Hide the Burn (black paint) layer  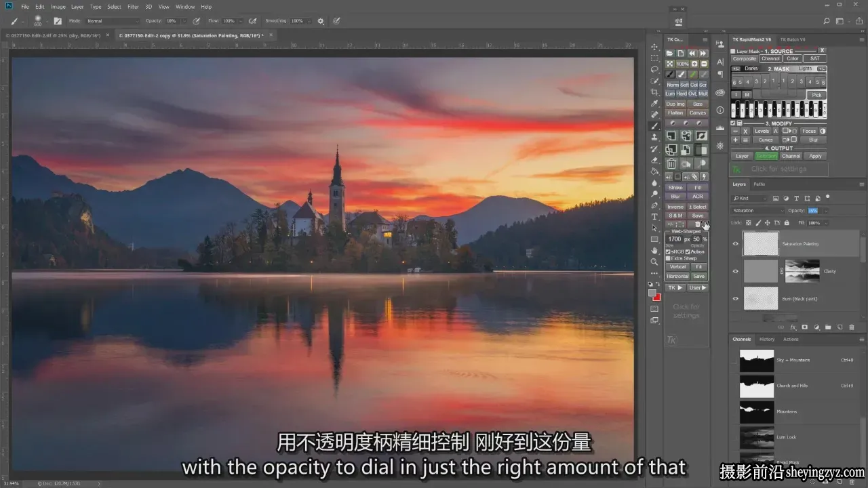(736, 298)
